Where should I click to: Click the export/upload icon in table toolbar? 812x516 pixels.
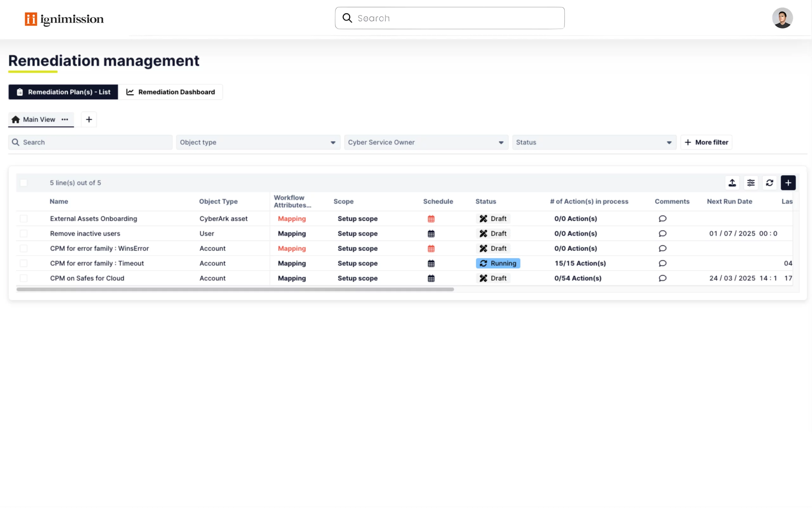(x=732, y=183)
